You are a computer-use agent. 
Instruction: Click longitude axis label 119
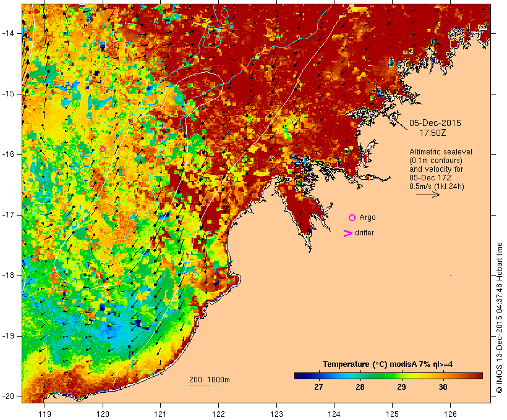pos(45,414)
